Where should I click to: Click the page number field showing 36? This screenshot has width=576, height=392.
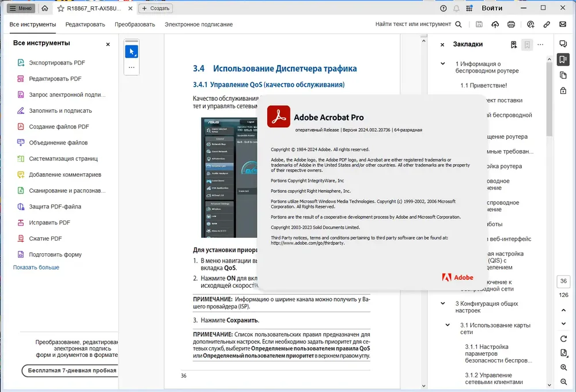click(x=563, y=281)
